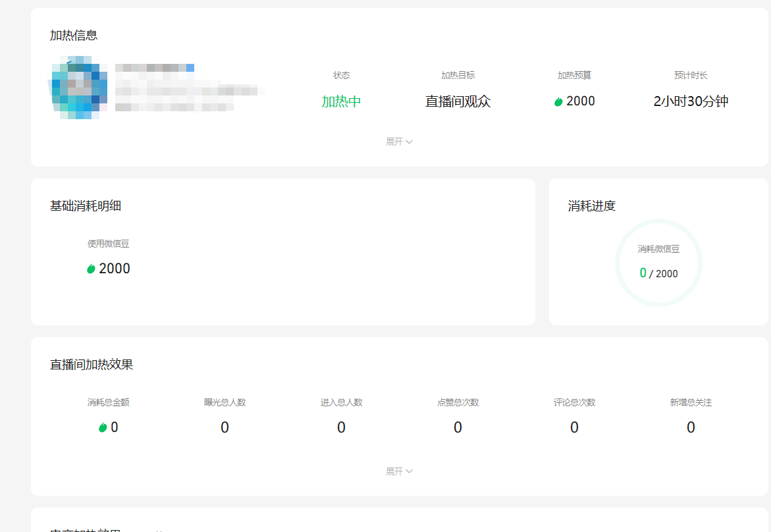Click the 2000 value under 使用微信豆

115,269
